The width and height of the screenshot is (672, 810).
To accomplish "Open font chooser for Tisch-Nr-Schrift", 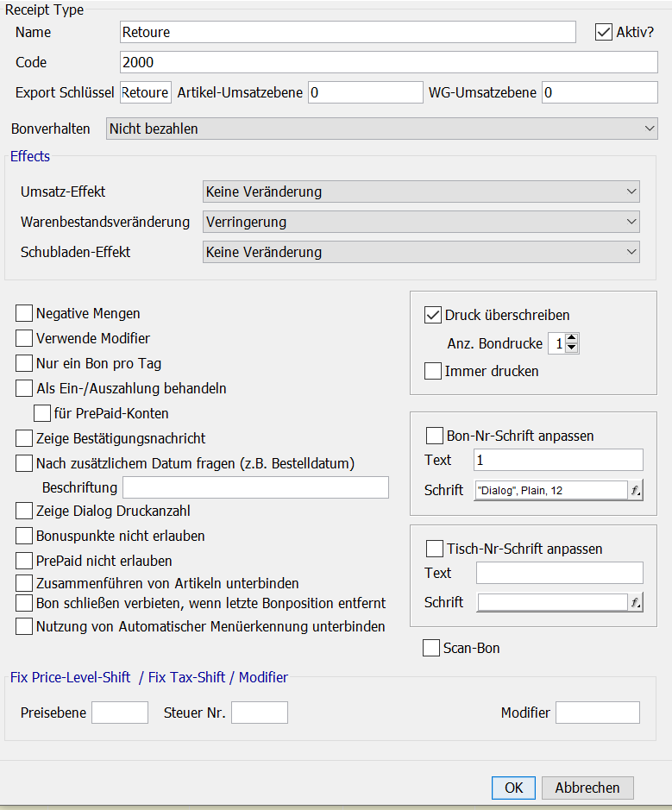I will [x=635, y=602].
